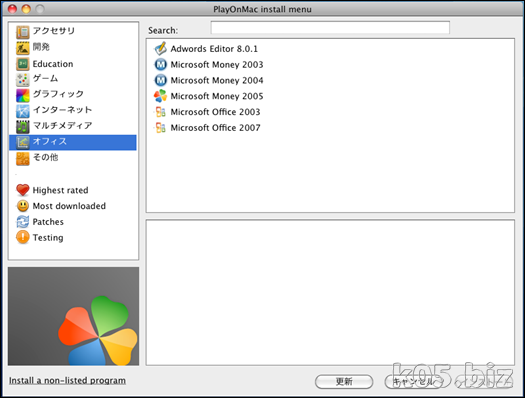Select Microsoft Money 2003 entry

pyautogui.click(x=217, y=65)
